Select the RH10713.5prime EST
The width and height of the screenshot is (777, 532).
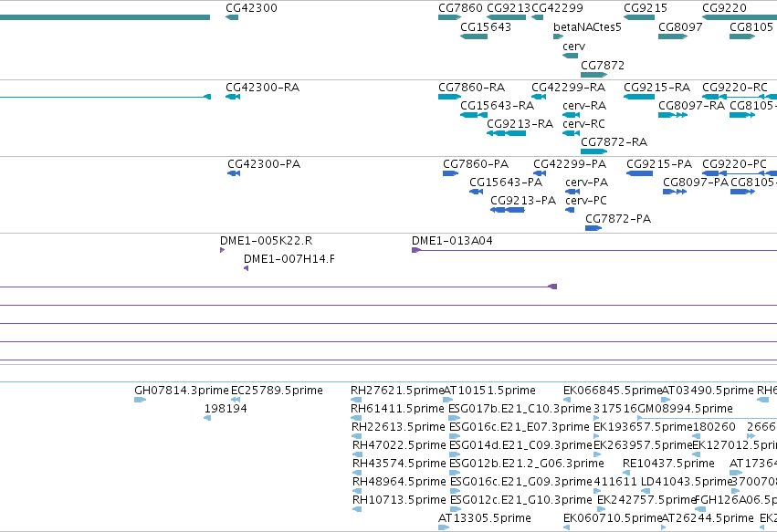(x=357, y=510)
